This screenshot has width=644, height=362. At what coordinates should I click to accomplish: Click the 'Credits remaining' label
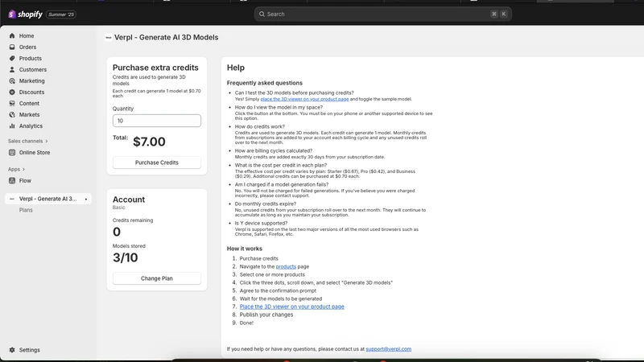(133, 220)
